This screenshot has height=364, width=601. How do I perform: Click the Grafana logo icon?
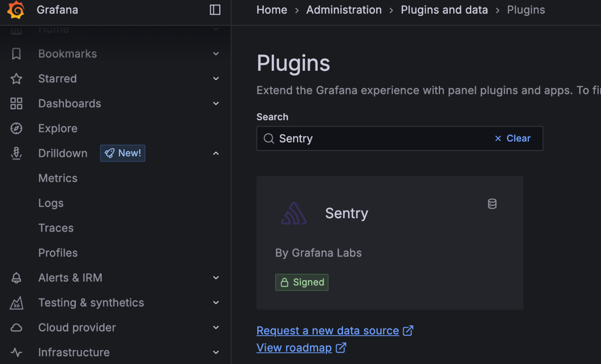pyautogui.click(x=16, y=10)
